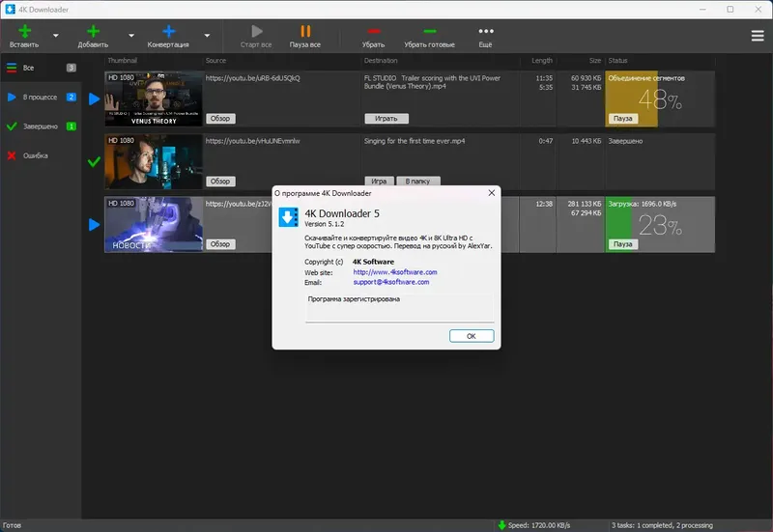Click OK in the About dialog
Image resolution: width=773 pixels, height=532 pixels.
(472, 336)
